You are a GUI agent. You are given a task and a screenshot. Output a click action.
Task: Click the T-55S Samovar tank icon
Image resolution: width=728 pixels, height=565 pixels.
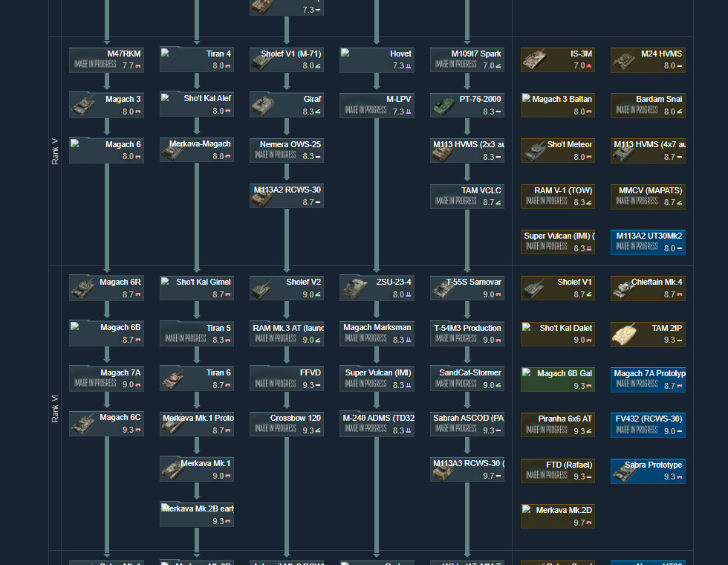click(x=443, y=289)
